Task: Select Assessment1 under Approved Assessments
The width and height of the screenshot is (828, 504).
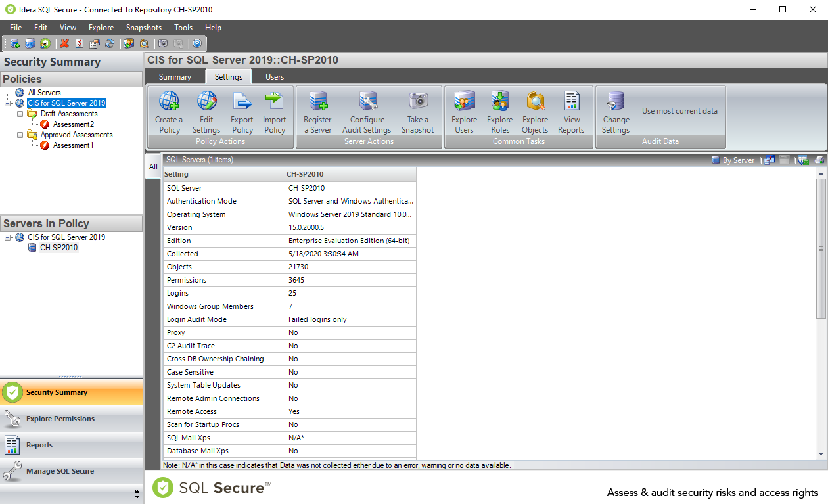Action: pos(73,145)
